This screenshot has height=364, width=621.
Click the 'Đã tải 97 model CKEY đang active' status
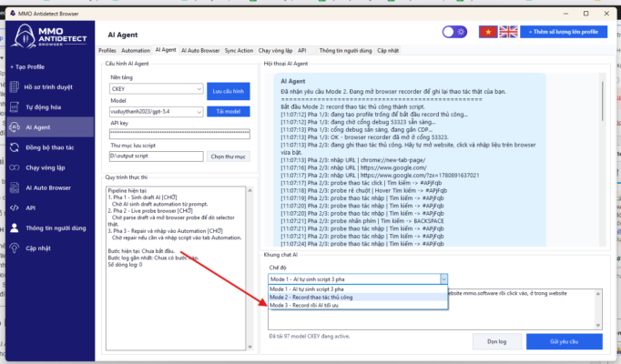click(x=310, y=337)
